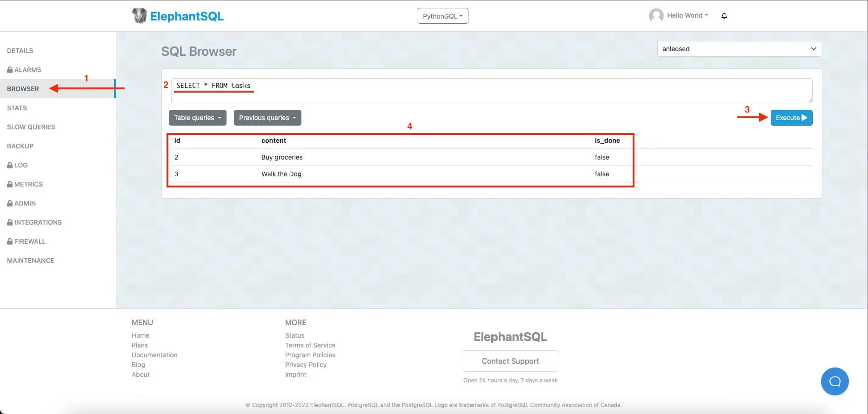Run the query with Execute button
868x414 pixels.
tap(791, 118)
